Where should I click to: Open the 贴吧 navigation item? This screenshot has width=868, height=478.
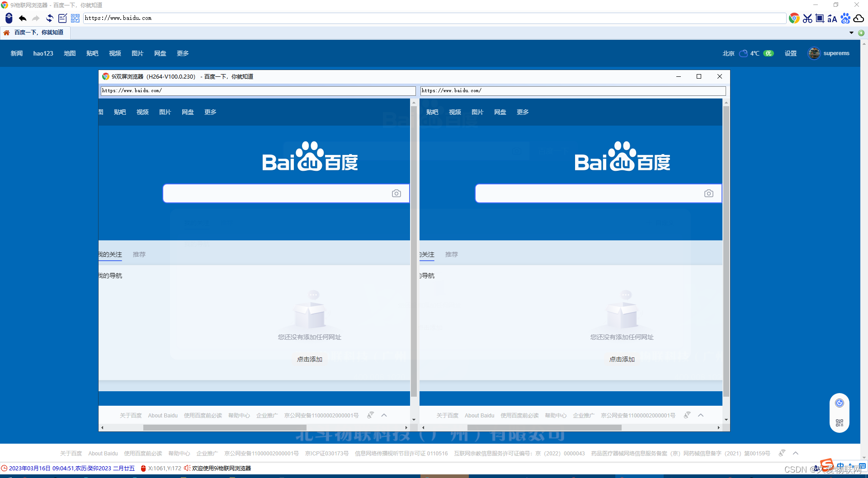92,53
